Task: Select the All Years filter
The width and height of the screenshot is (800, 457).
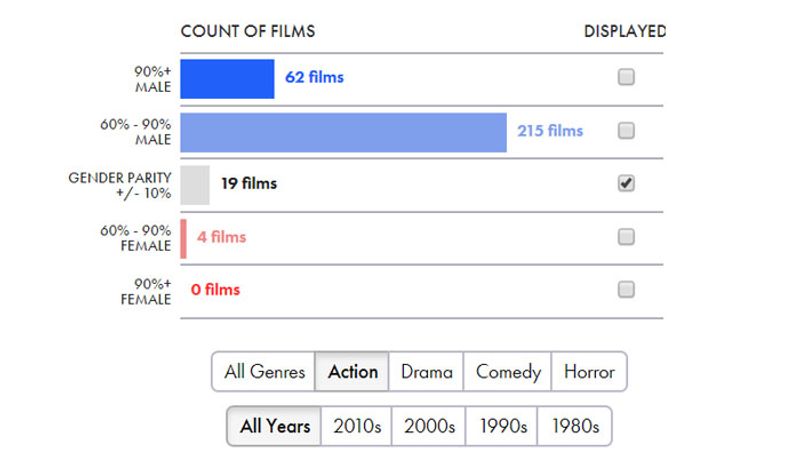Action: 275,426
